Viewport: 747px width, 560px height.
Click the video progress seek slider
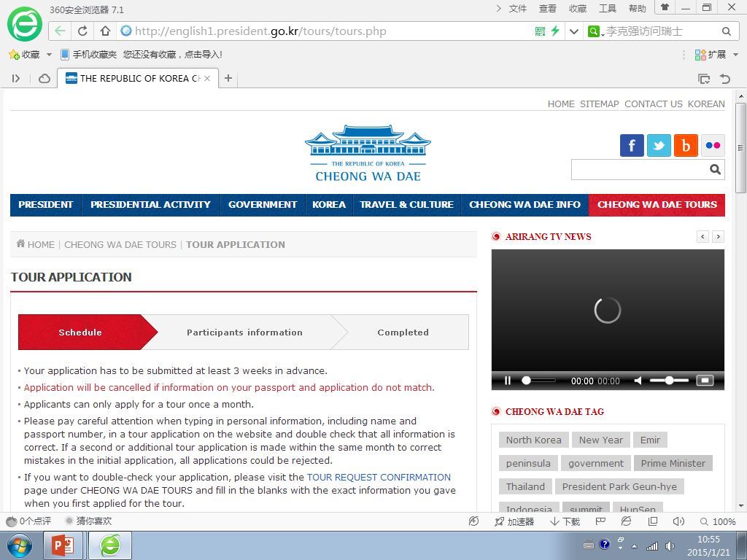[x=539, y=381]
